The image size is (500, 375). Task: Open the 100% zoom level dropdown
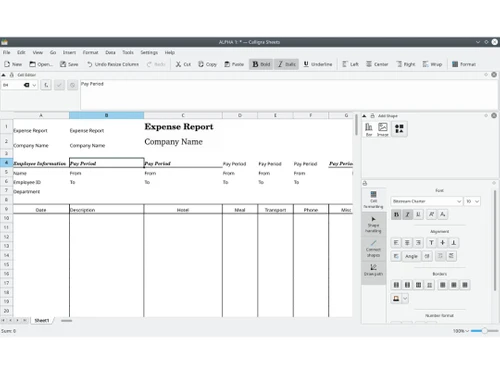461,331
